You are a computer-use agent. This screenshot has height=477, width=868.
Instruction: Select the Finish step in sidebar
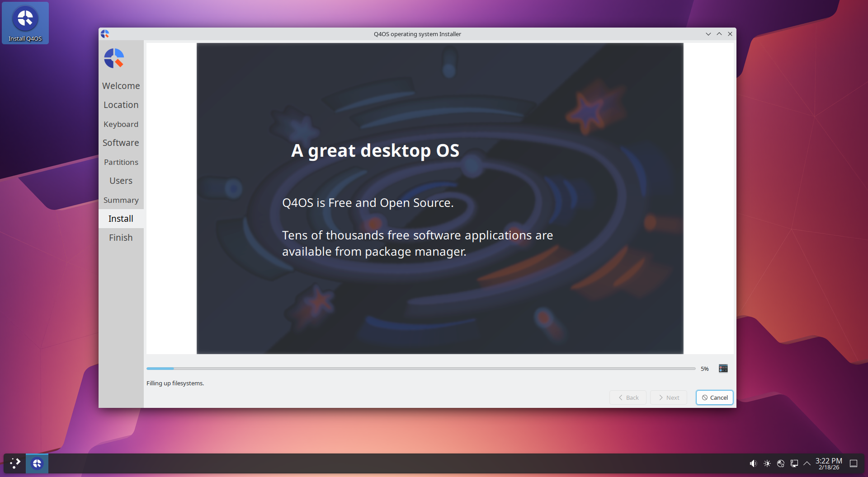121,238
